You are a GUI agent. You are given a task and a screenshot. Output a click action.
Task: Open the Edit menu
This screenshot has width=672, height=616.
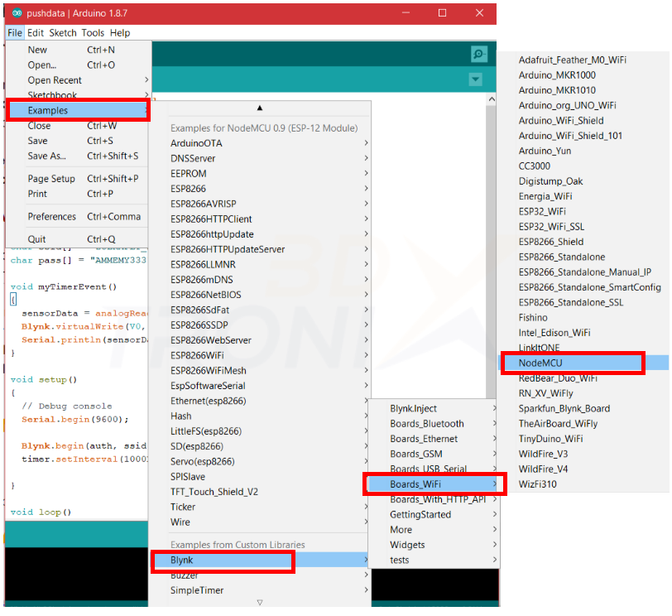(36, 33)
